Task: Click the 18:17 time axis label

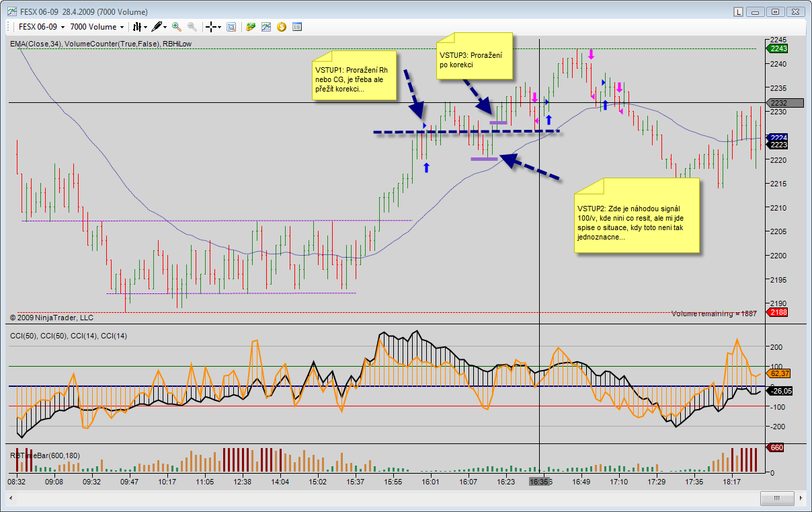Action: (732, 482)
